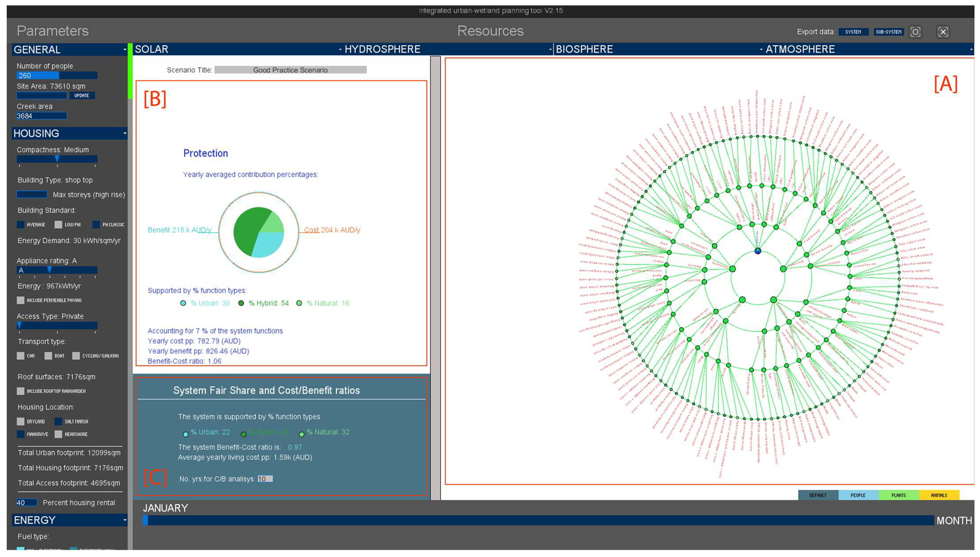Switch to the BIOSPHERE tab
Screen dimensions: 980x557
tap(584, 49)
